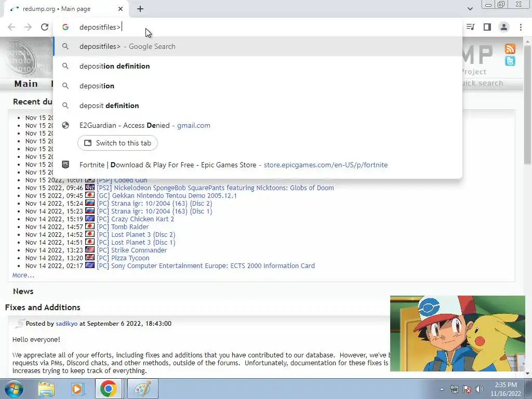Open the Main menu on redump

[x=26, y=84]
